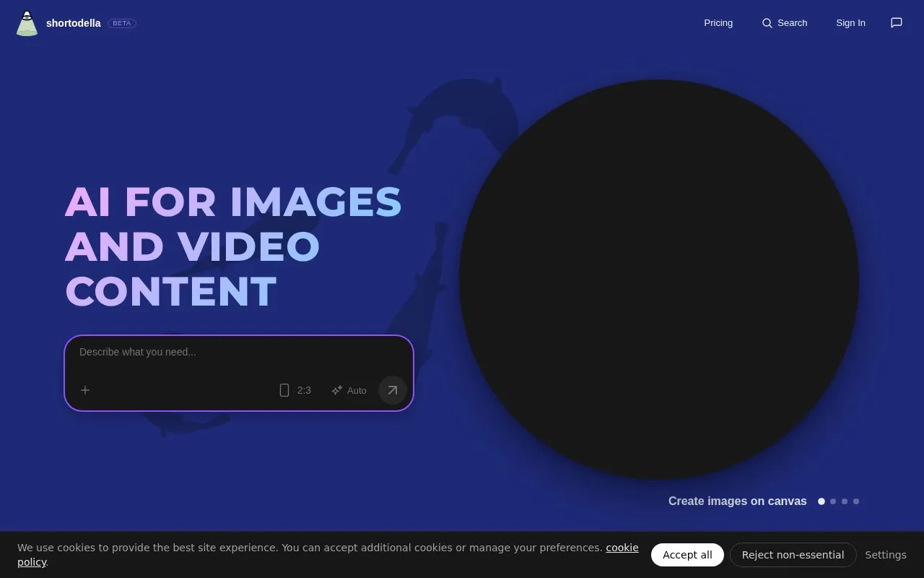Click the 'AI FOR IMAGES AND VIDEO CONTENT' heading
This screenshot has width=924, height=578.
click(x=233, y=246)
